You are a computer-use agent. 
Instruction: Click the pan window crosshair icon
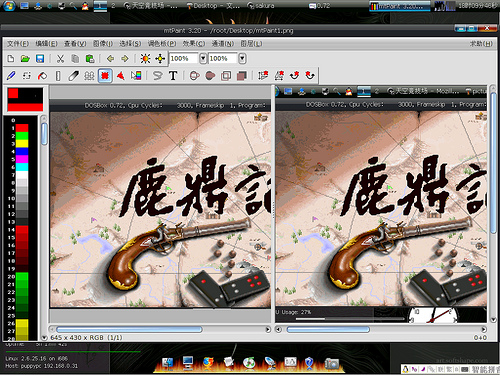160,59
